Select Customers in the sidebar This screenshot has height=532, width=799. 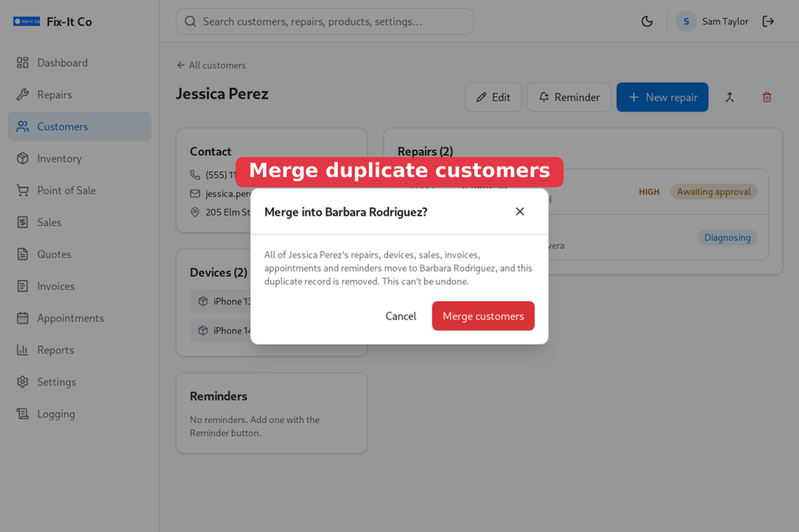79,126
